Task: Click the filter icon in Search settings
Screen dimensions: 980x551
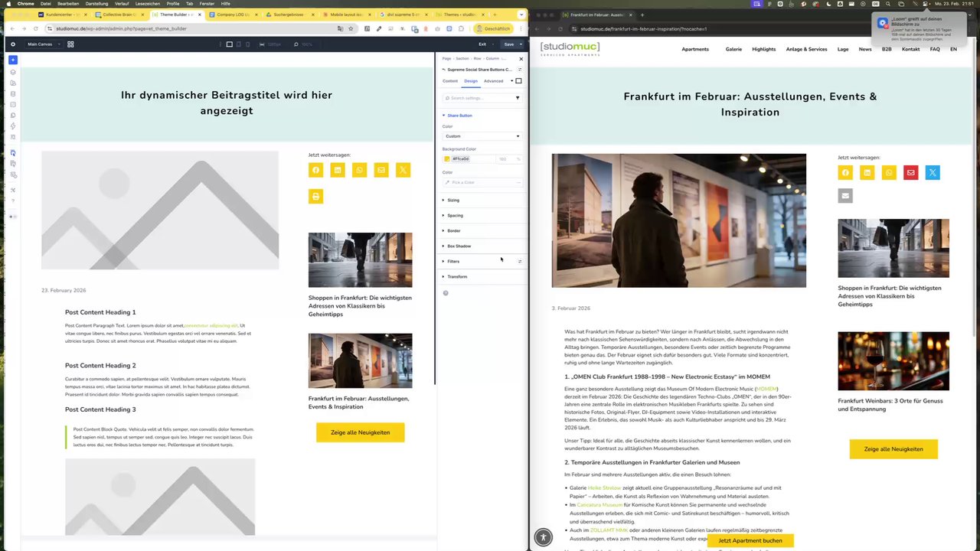Action: [518, 98]
